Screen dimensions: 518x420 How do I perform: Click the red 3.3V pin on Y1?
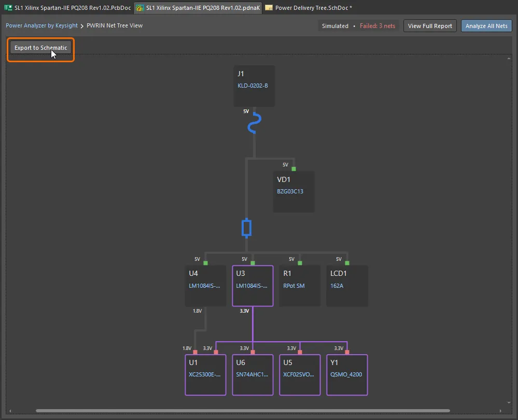coord(347,352)
